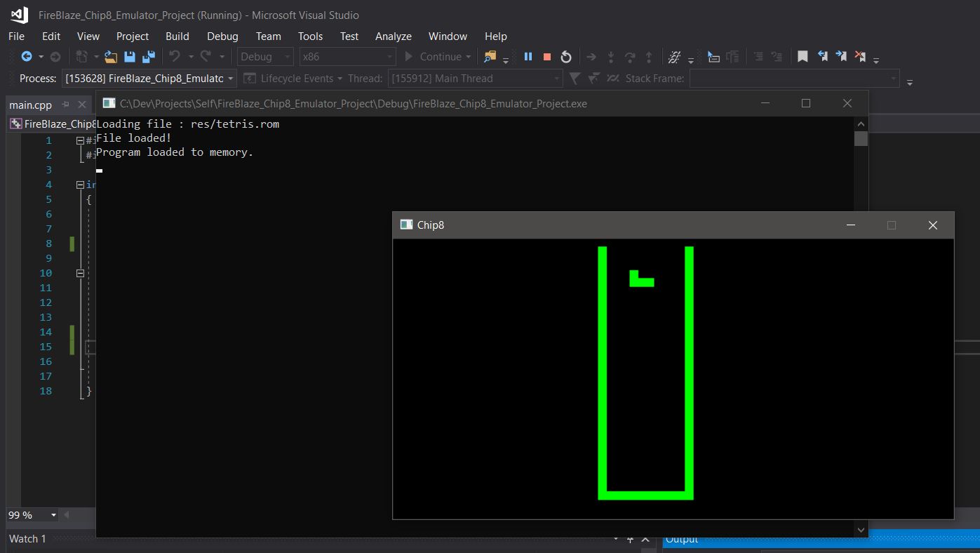
Task: Click the console window vertical scrollbar
Action: pyautogui.click(x=860, y=139)
